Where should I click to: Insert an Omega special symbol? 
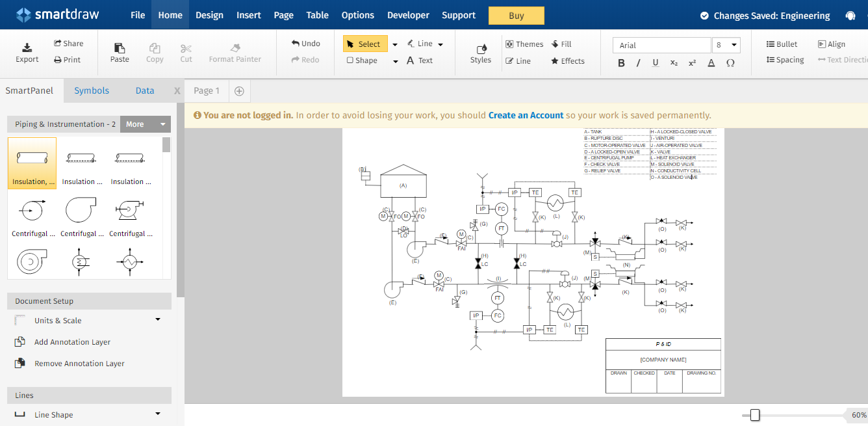click(730, 63)
